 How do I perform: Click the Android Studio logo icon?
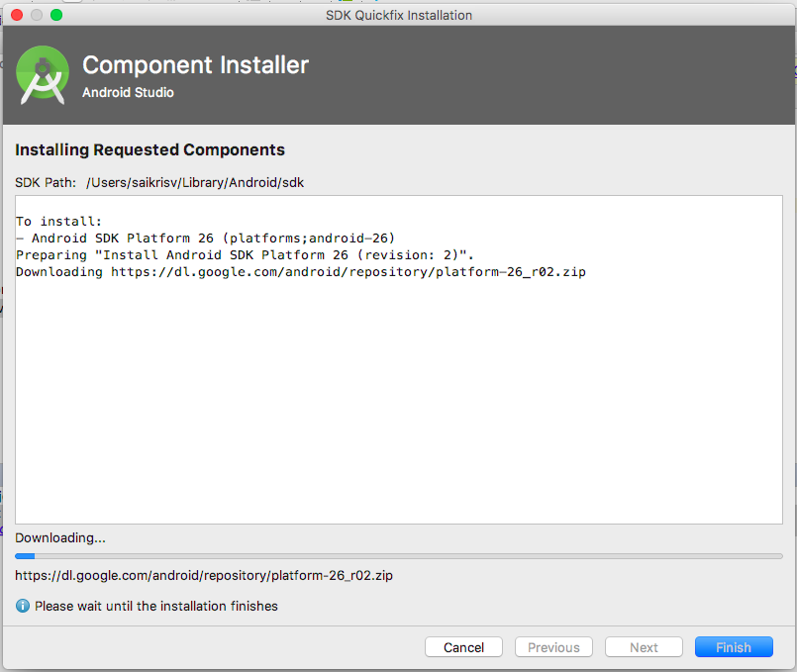pos(43,75)
